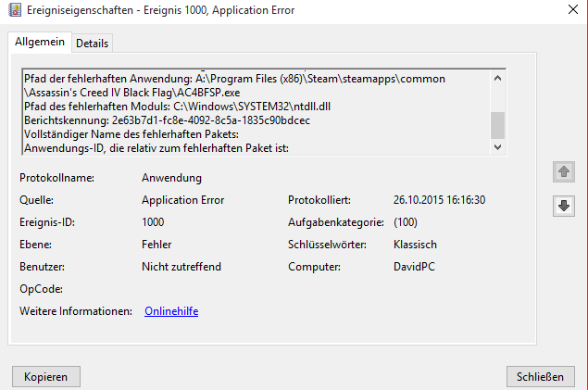The image size is (588, 390).
Task: Click the 'OpCode:' label
Action: point(42,289)
